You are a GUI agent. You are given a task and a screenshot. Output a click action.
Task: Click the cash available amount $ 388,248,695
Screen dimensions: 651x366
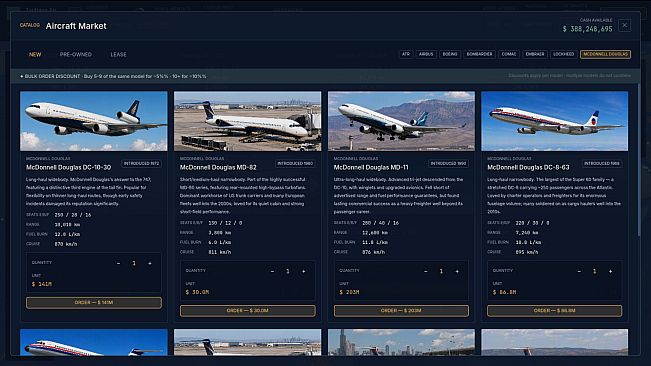click(x=587, y=29)
